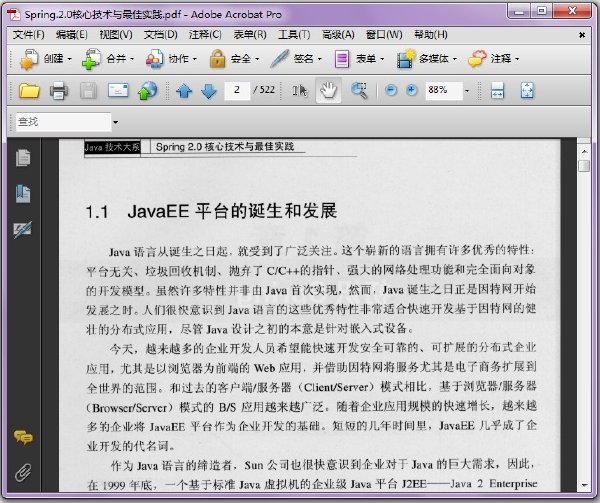
Task: Open the 文件(F) menu
Action: [x=29, y=35]
